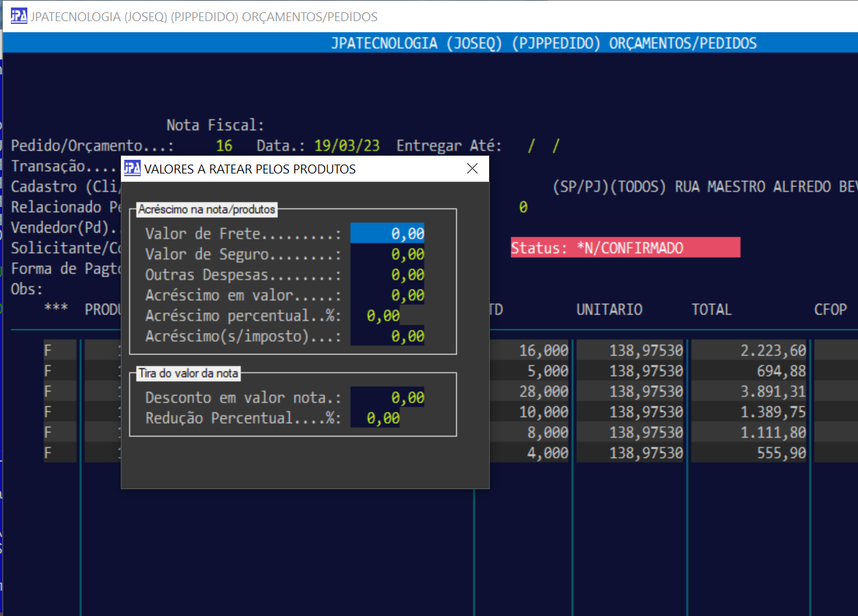Click the JPA icon in the main title bar
Image resolution: width=858 pixels, height=616 pixels.
(19, 16)
